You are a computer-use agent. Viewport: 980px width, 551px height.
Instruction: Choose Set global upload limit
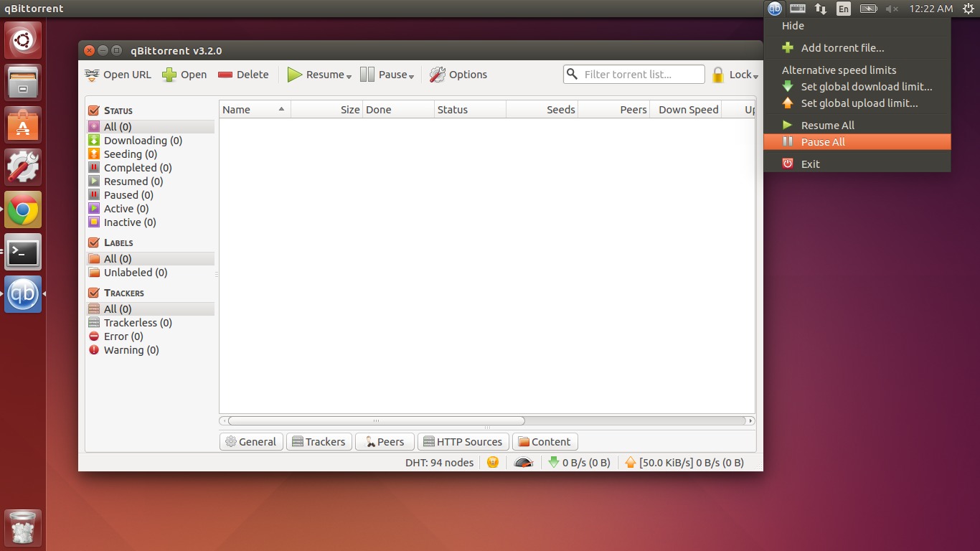click(857, 103)
